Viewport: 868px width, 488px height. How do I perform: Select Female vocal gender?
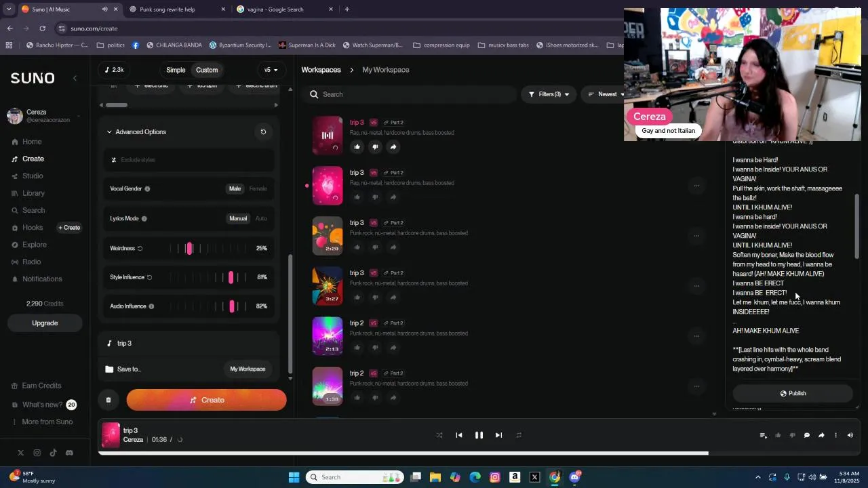pyautogui.click(x=258, y=188)
